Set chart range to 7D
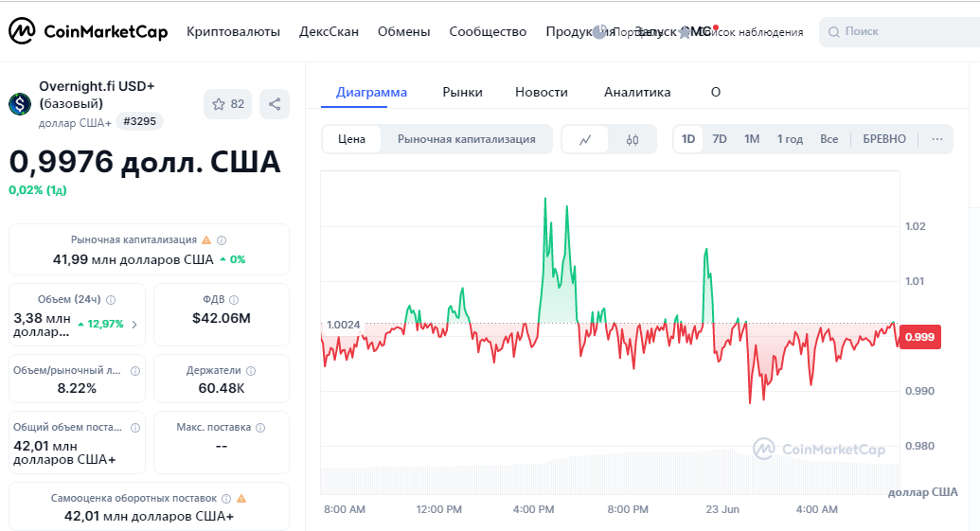Screen dimensions: 980x531 point(720,139)
